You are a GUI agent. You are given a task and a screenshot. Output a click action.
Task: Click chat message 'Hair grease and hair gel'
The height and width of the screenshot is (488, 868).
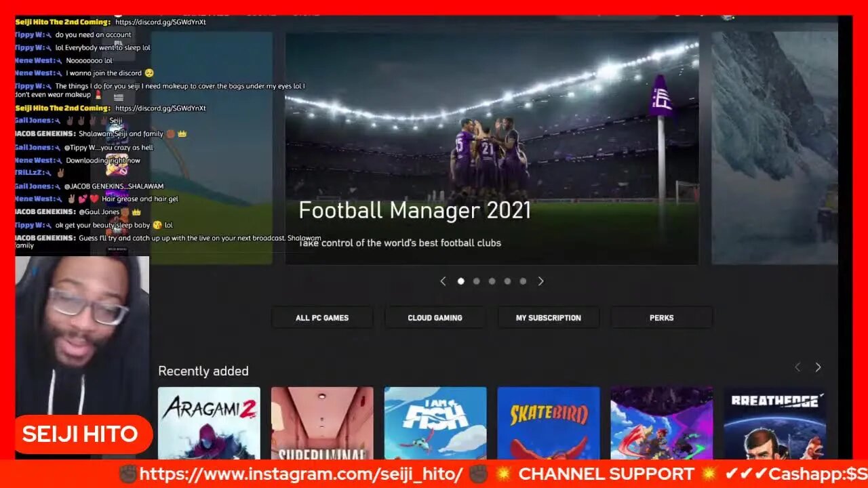click(x=140, y=199)
